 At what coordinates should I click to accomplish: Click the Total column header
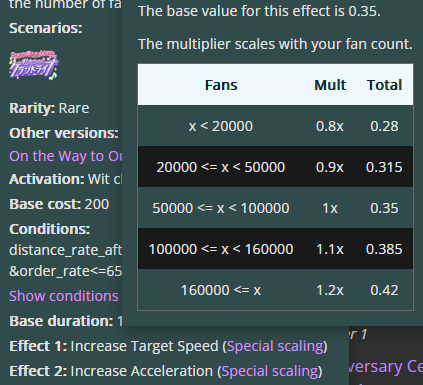tap(384, 85)
